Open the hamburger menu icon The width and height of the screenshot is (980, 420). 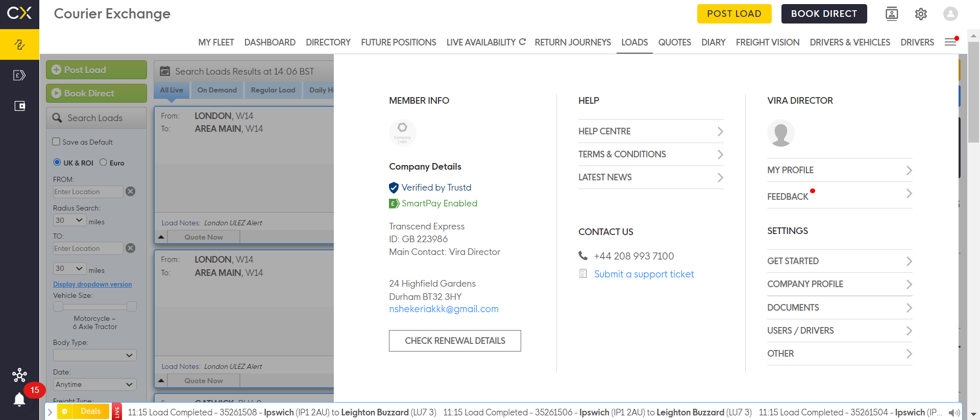click(x=950, y=42)
